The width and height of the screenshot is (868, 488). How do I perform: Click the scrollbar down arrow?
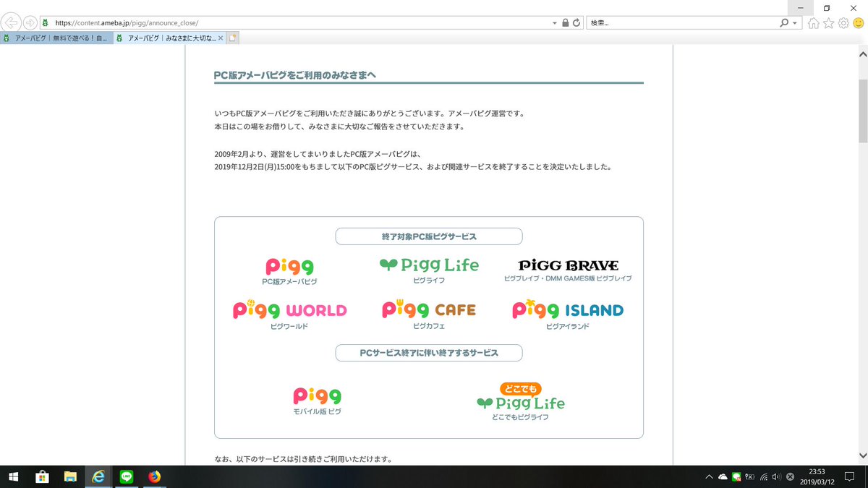[x=862, y=455]
